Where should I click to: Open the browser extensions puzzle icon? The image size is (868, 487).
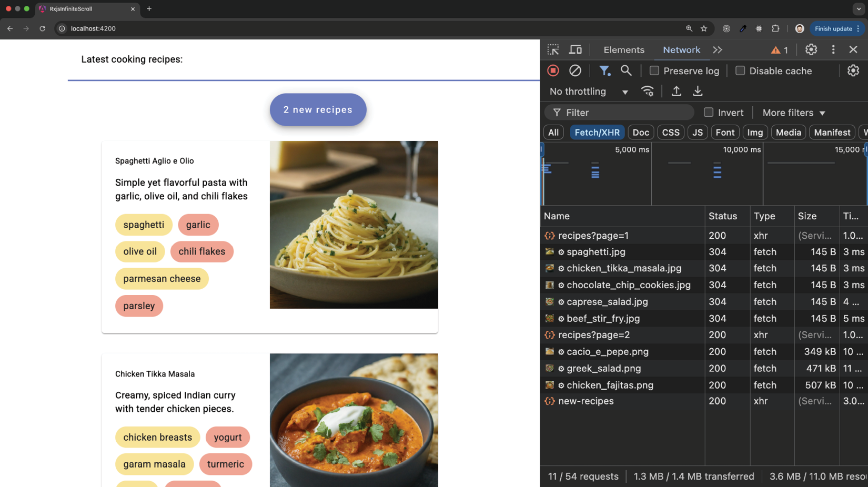click(x=775, y=28)
